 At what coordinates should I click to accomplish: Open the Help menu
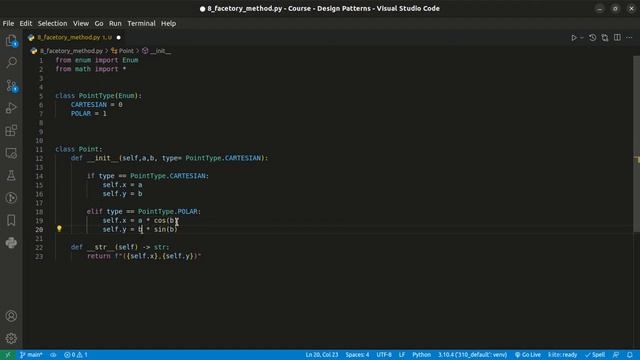click(x=168, y=23)
